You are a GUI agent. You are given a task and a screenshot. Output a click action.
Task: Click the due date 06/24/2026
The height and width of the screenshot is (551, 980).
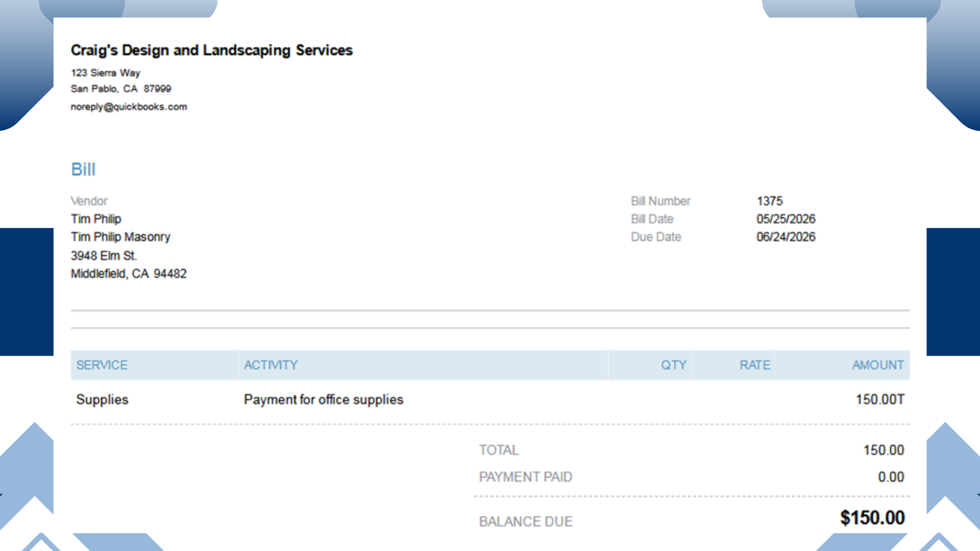click(x=786, y=237)
